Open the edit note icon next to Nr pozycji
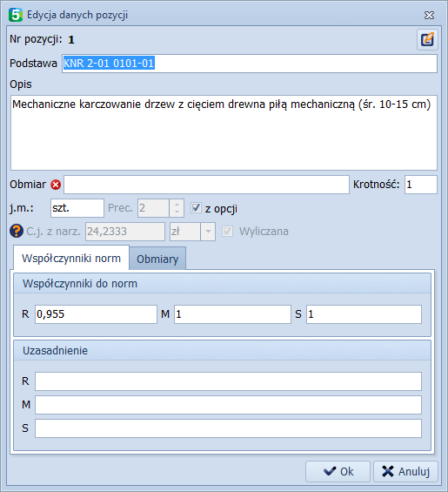 point(427,40)
